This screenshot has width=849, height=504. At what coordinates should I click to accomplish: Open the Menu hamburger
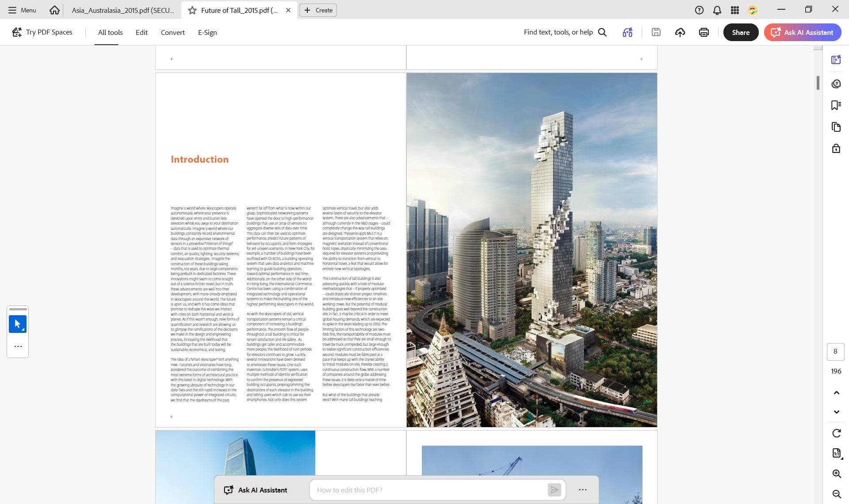(22, 10)
